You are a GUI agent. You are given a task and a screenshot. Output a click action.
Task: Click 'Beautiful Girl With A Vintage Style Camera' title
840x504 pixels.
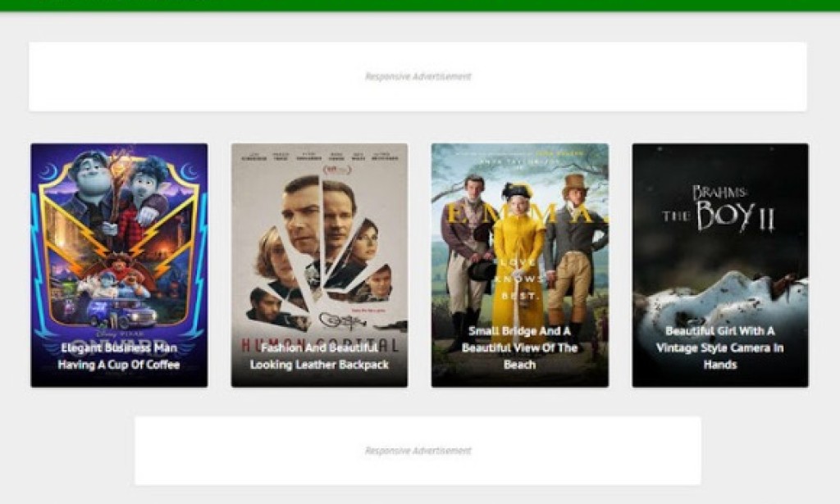(720, 347)
